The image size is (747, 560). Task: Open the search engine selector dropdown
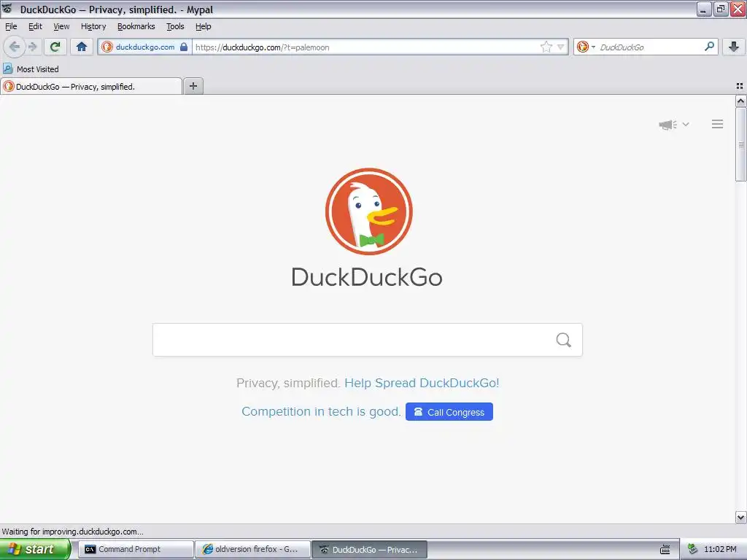[x=586, y=47]
